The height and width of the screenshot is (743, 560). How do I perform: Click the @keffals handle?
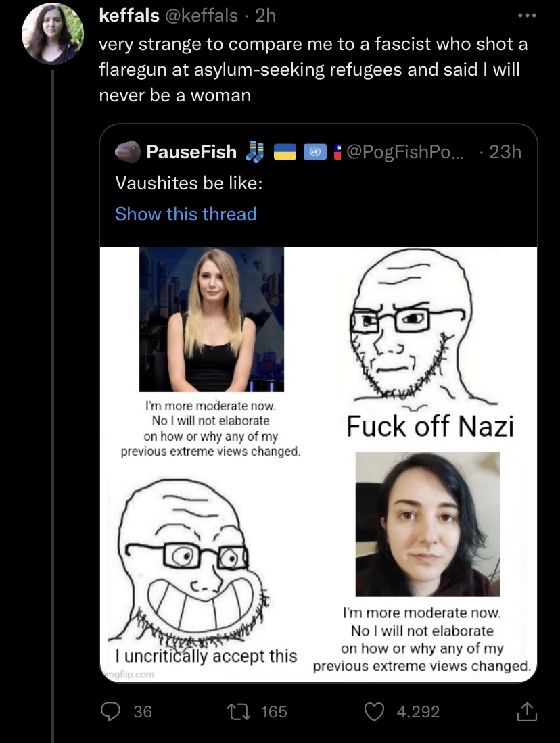coord(201,16)
